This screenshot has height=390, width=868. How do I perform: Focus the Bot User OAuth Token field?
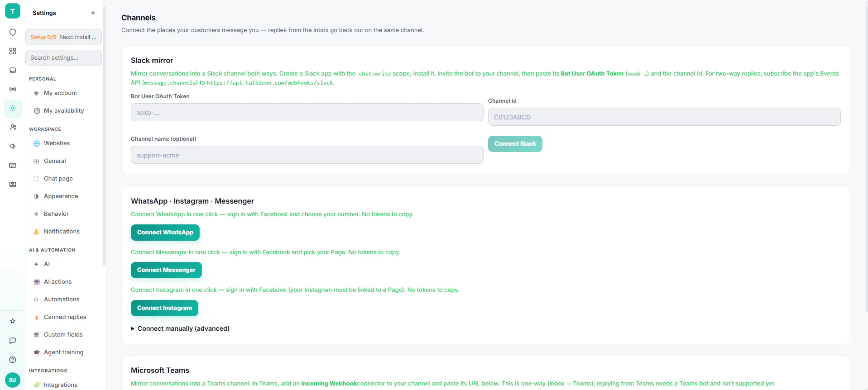[307, 112]
